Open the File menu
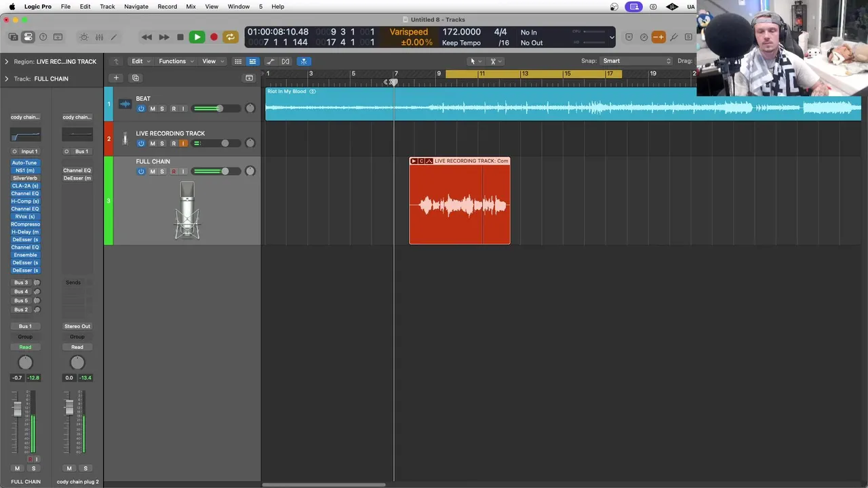The height and width of the screenshot is (488, 868). coord(66,7)
